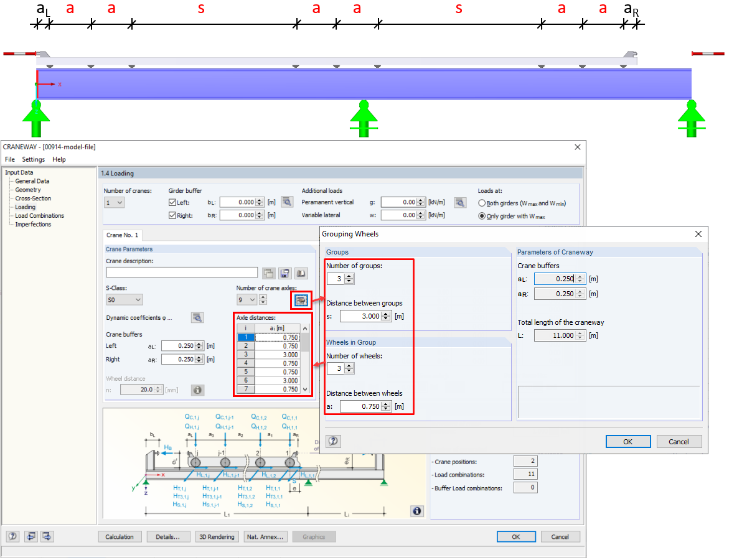This screenshot has width=747, height=560.
Task: Select Geometry in navigator
Action: (x=28, y=190)
